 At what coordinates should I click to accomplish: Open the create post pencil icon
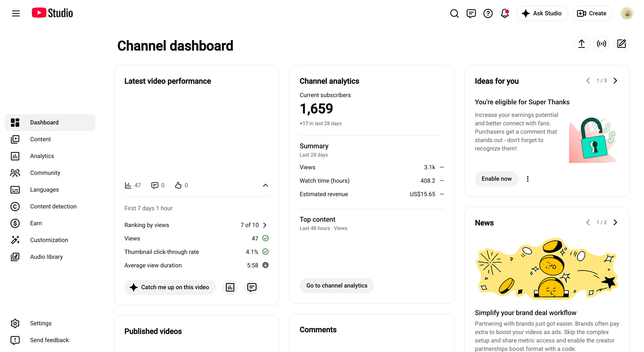[621, 44]
